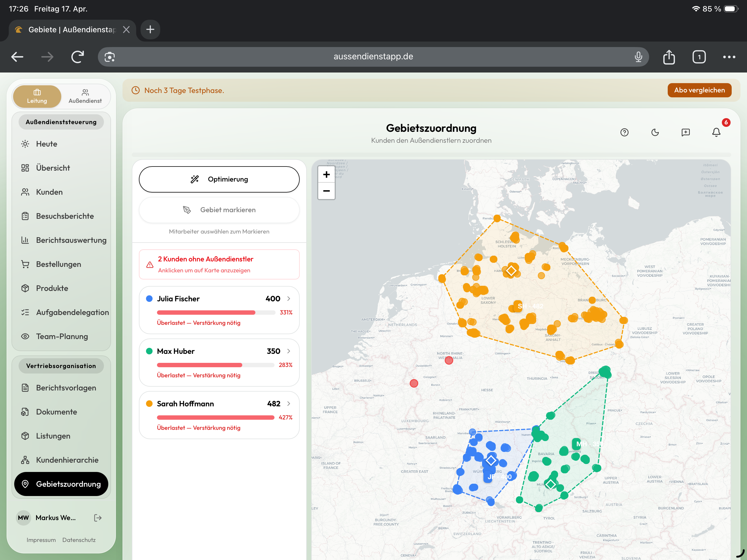Open the Impressum link
This screenshot has width=747, height=560.
click(x=41, y=540)
